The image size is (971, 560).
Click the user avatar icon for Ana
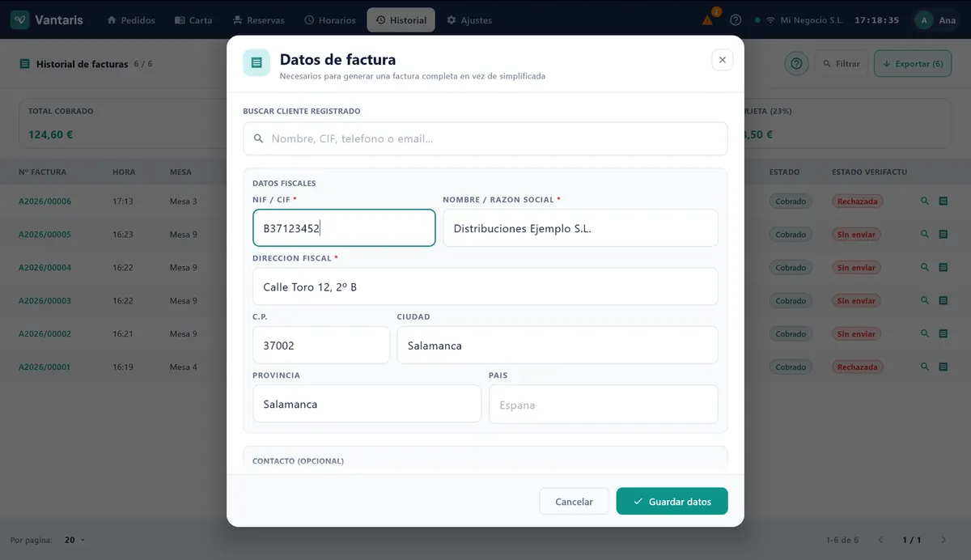tap(924, 20)
